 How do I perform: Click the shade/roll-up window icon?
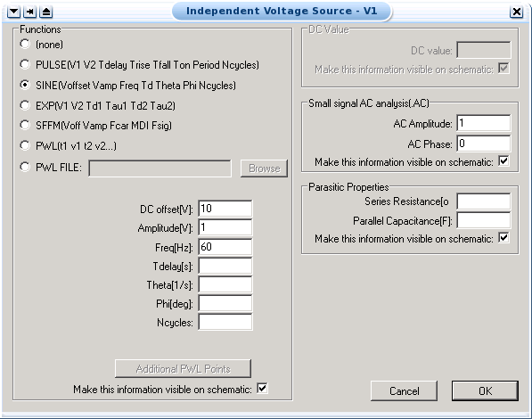coord(46,12)
